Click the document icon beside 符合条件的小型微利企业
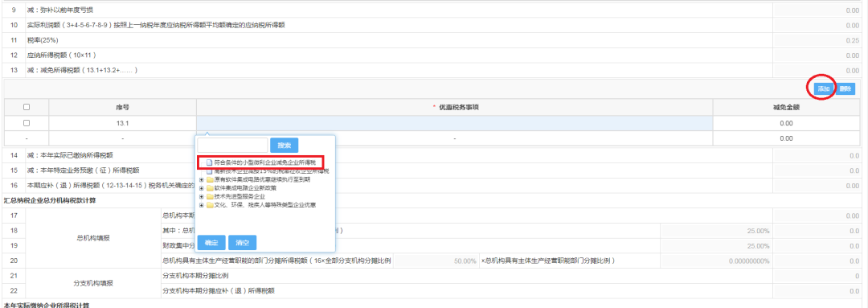The height and width of the screenshot is (308, 868). point(209,163)
